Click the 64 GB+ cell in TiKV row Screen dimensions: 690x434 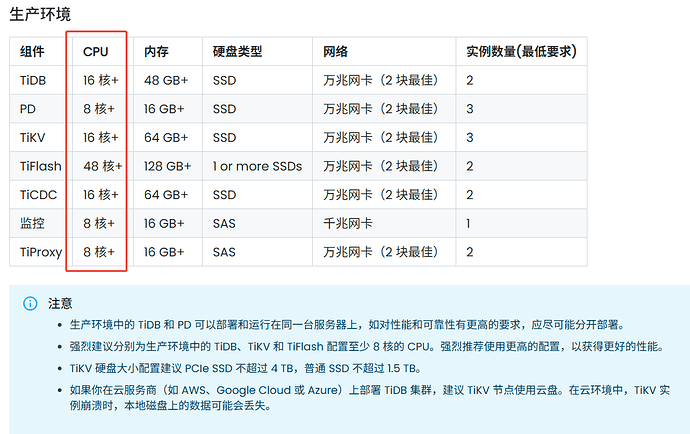166,137
